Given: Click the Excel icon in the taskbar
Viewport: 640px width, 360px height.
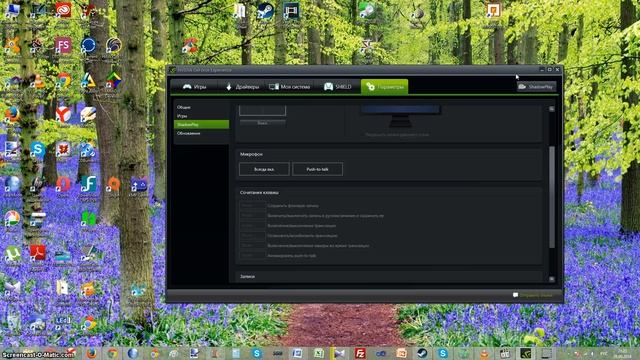Looking at the screenshot, I should 319,353.
